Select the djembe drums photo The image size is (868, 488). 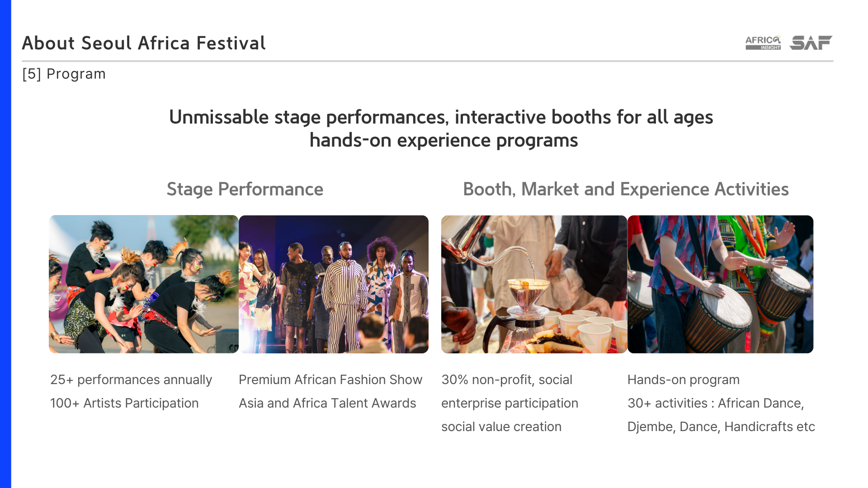720,284
